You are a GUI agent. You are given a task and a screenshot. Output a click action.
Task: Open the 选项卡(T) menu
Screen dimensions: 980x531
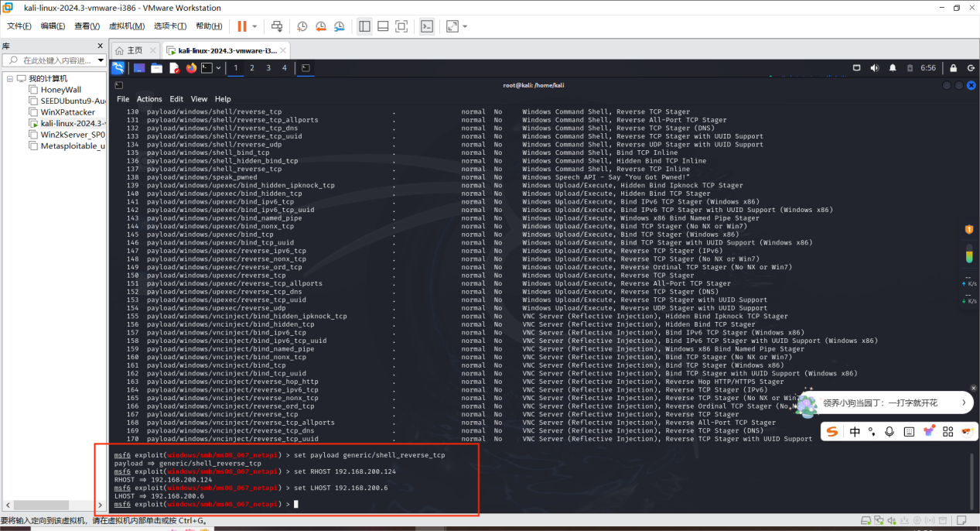[170, 26]
